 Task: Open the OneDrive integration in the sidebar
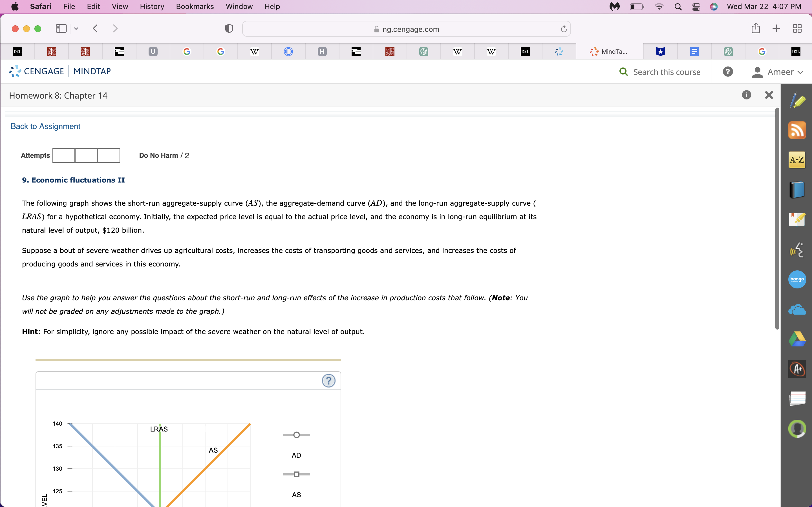(797, 309)
